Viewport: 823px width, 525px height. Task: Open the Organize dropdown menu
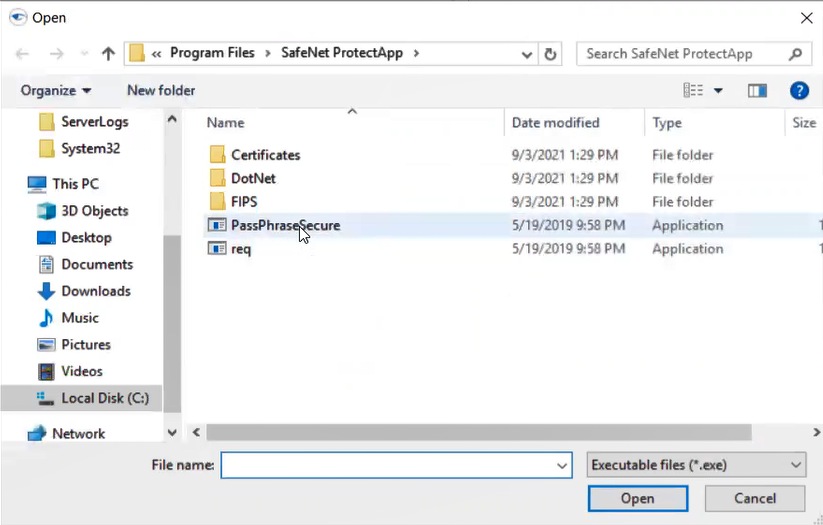(x=56, y=91)
